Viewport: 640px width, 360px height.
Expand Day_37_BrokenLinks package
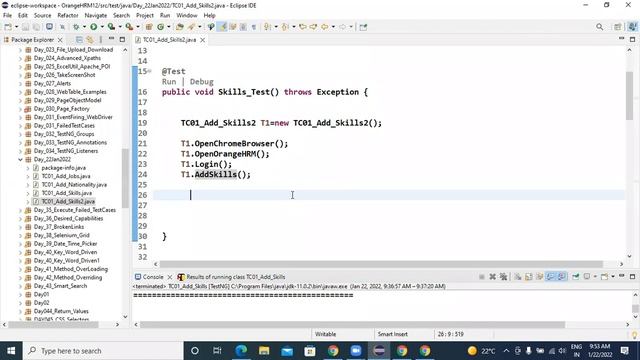click(20, 227)
